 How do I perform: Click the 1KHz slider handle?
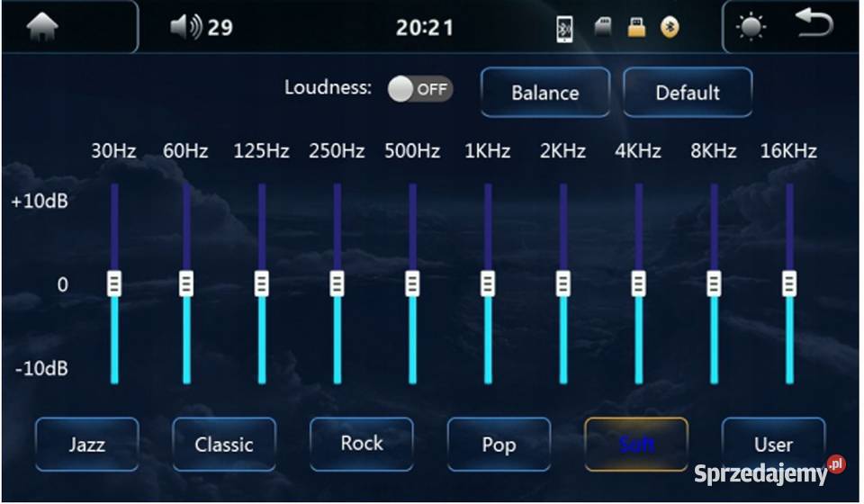(x=488, y=283)
